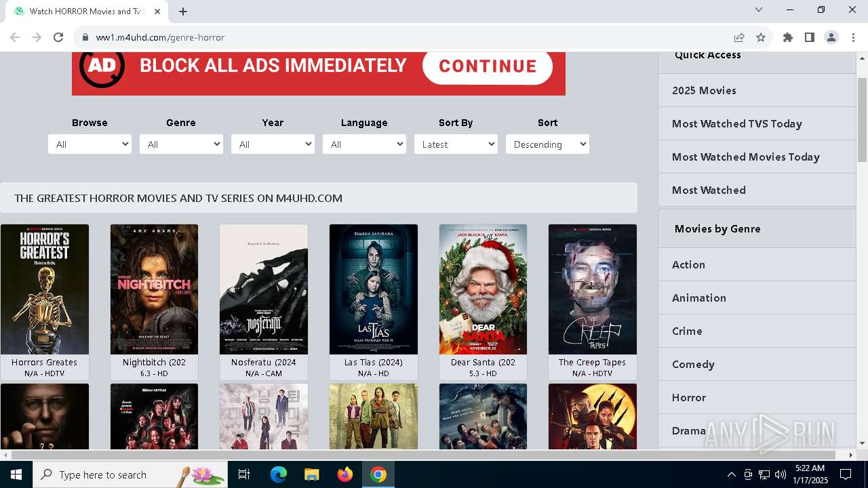Image resolution: width=868 pixels, height=488 pixels.
Task: Click the Windows taskbar search box
Action: 130,474
